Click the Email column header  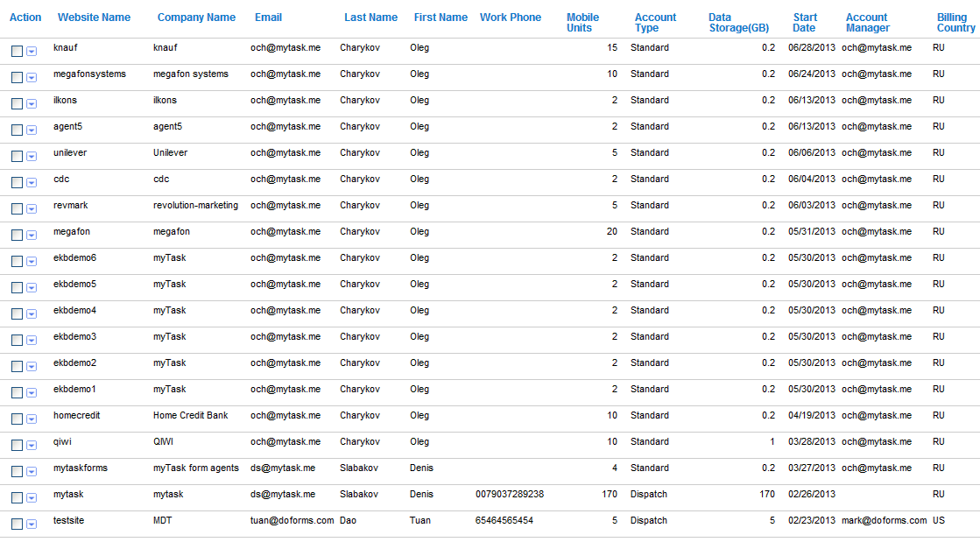pos(268,18)
